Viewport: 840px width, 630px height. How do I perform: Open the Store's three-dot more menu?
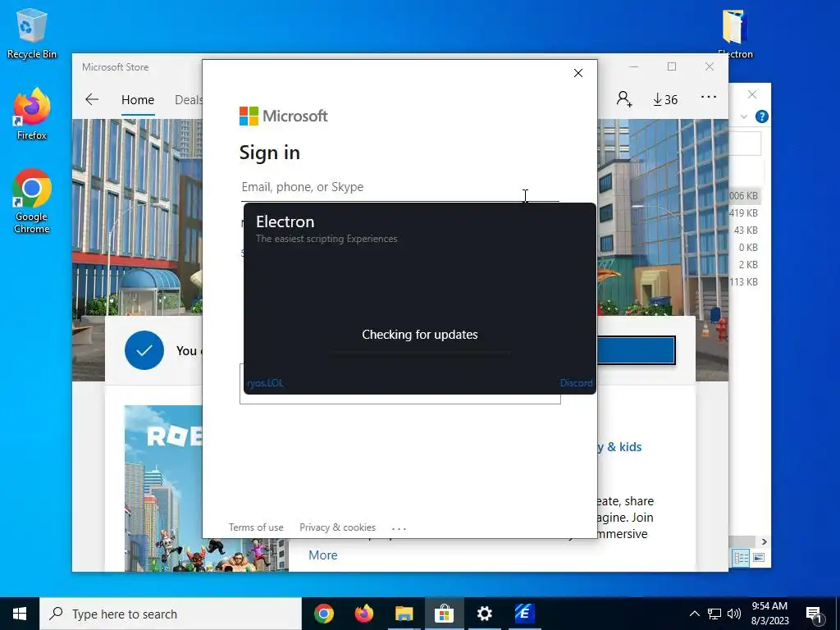[x=708, y=97]
